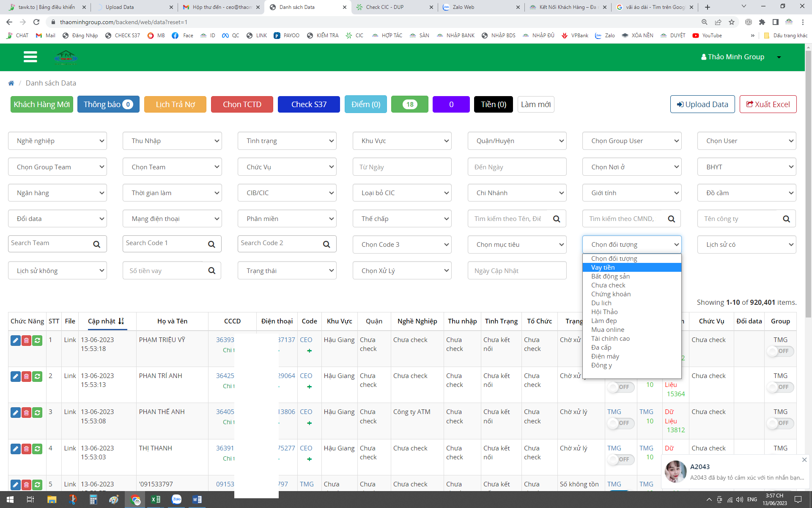
Task: Expand the Nghề nghiệp dropdown
Action: point(58,141)
